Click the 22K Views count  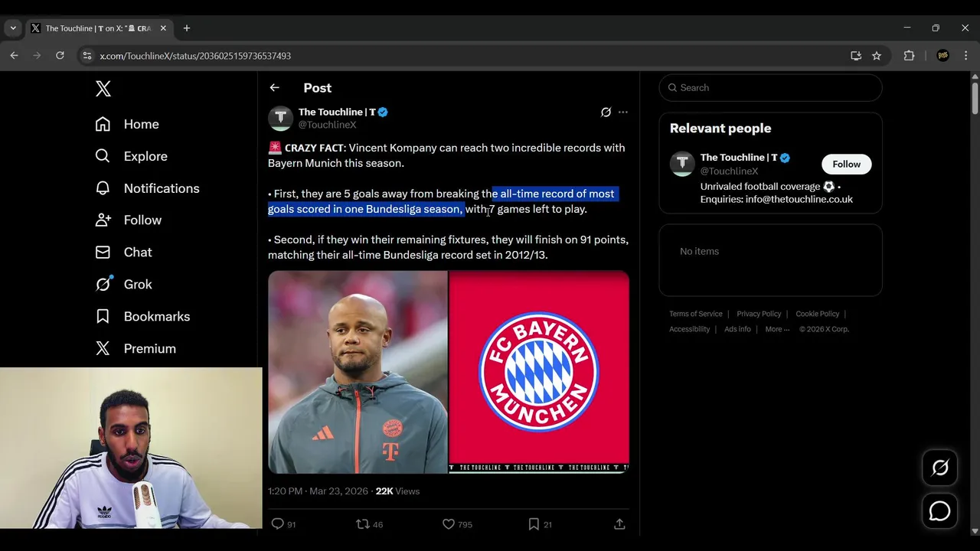point(397,491)
